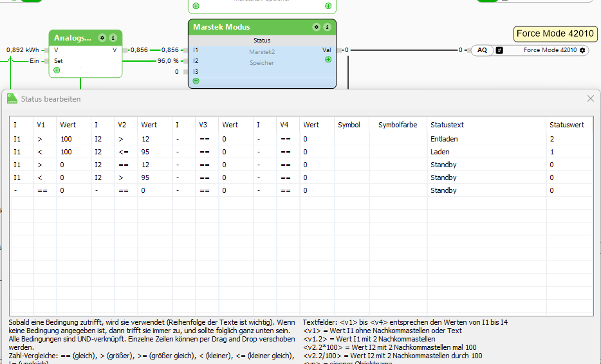Click the hash icon beside the AQ label
The image size is (601, 364).
pyautogui.click(x=499, y=50)
